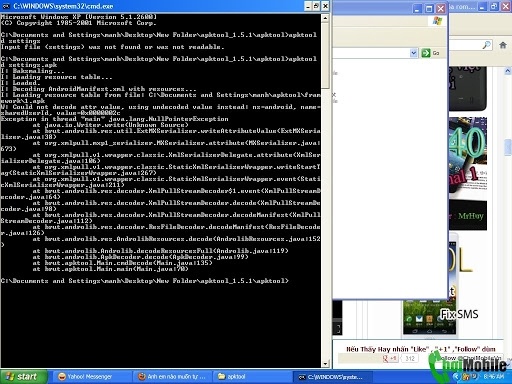
Task: Click the 312 count bubble next to +1
Action: coord(410,358)
